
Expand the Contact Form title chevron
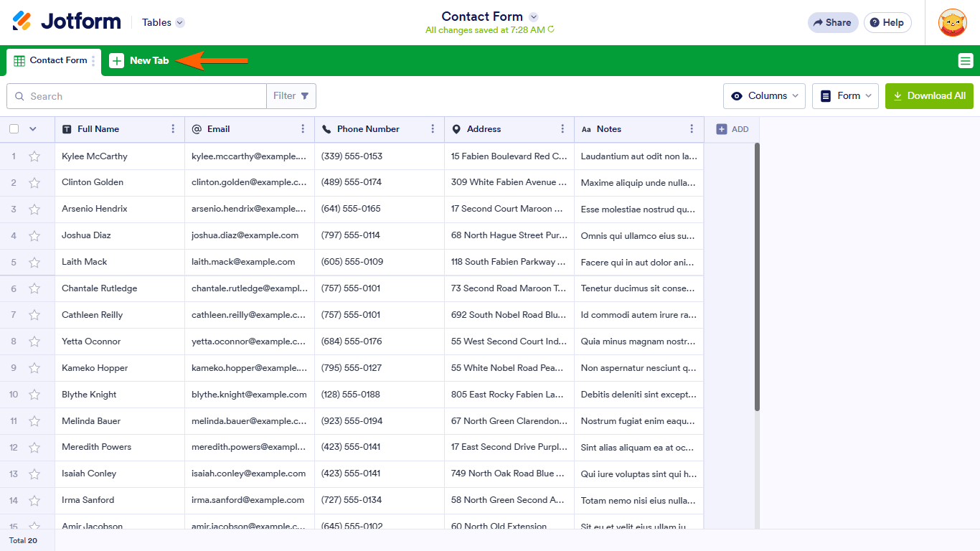533,17
